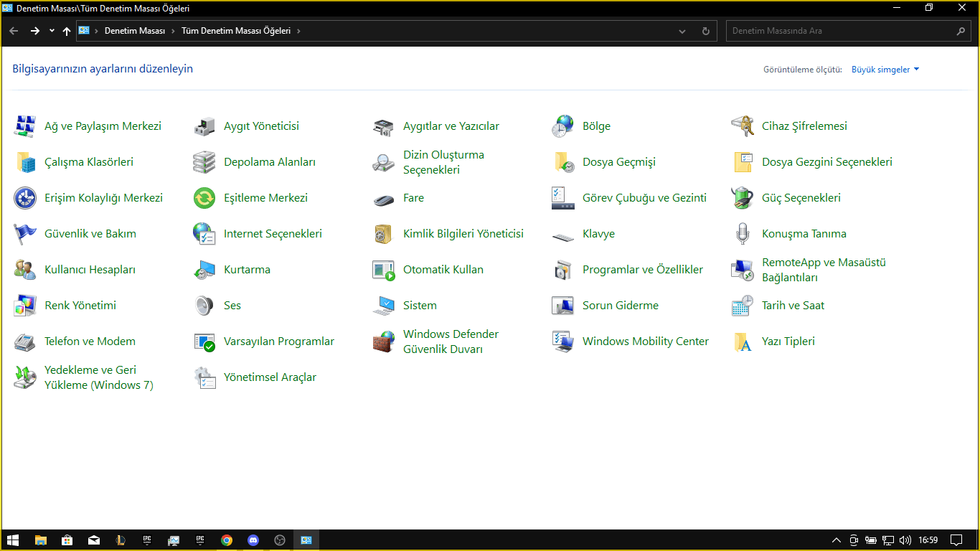Click Yedekleme ve Geri Yükleme link
Screen dimensions: 980x551
(99, 377)
